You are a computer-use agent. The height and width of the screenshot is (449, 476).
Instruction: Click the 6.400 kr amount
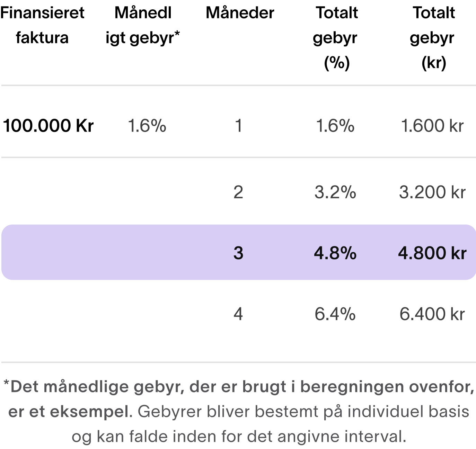(x=432, y=314)
